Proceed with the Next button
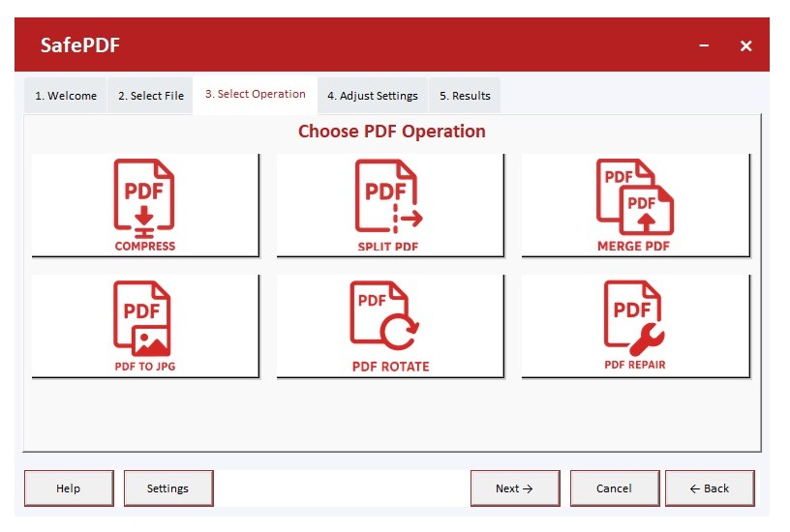This screenshot has height=532, width=790. [x=514, y=488]
